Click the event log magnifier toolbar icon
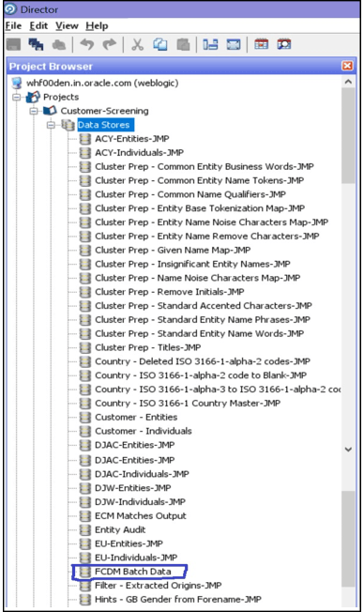 284,44
